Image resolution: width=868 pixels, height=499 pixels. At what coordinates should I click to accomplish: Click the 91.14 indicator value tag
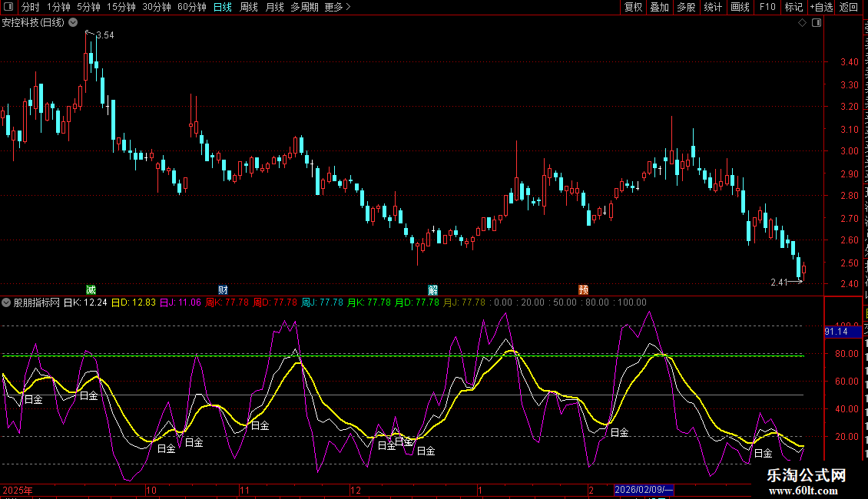(x=836, y=332)
